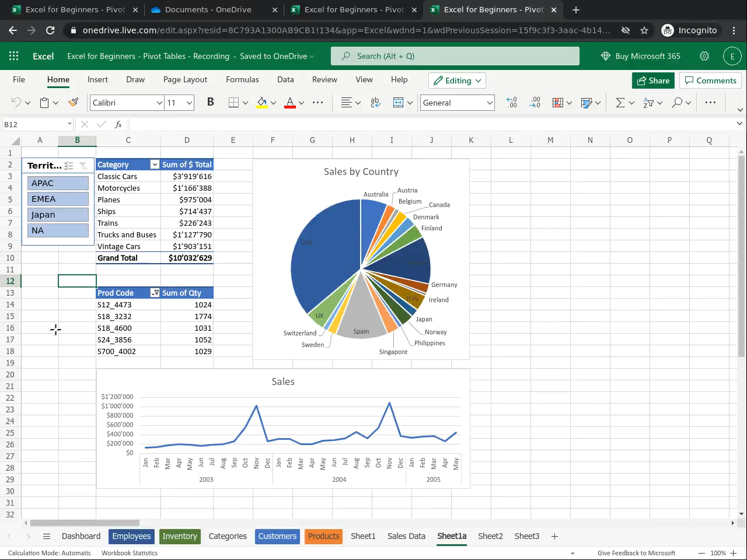Toggle multi-select on the Territory slicer
The height and width of the screenshot is (560, 747).
pyautogui.click(x=69, y=166)
